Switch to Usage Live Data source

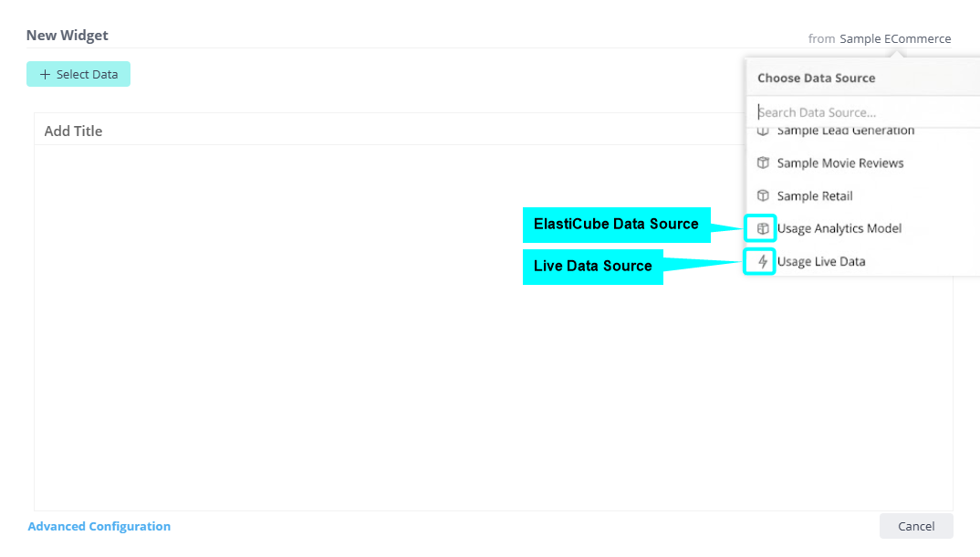pos(820,262)
